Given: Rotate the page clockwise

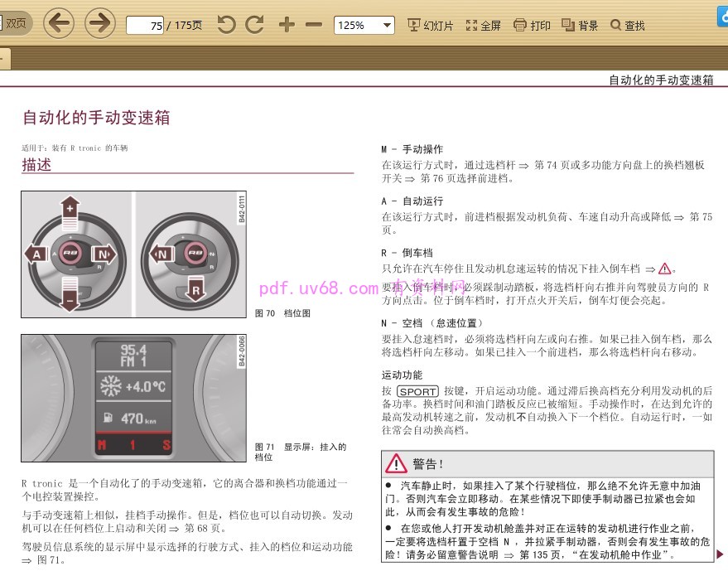Looking at the screenshot, I should 255,25.
